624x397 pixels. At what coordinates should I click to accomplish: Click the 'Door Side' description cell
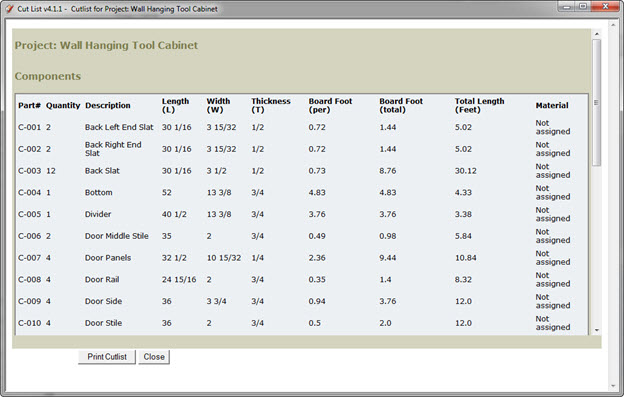[x=103, y=301]
